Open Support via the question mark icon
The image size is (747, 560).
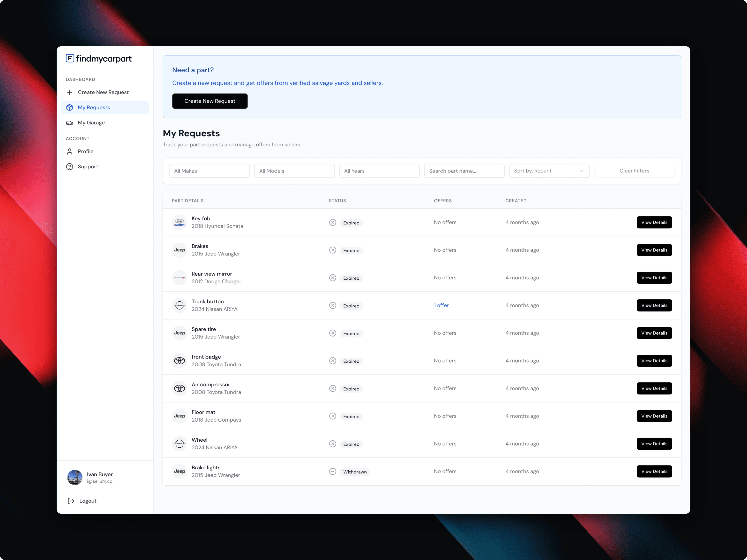point(70,166)
